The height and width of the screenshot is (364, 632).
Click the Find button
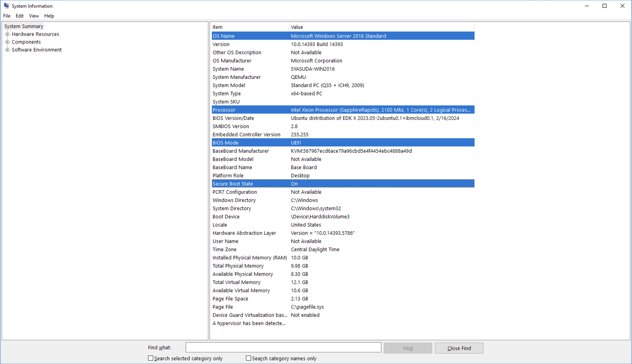point(407,348)
